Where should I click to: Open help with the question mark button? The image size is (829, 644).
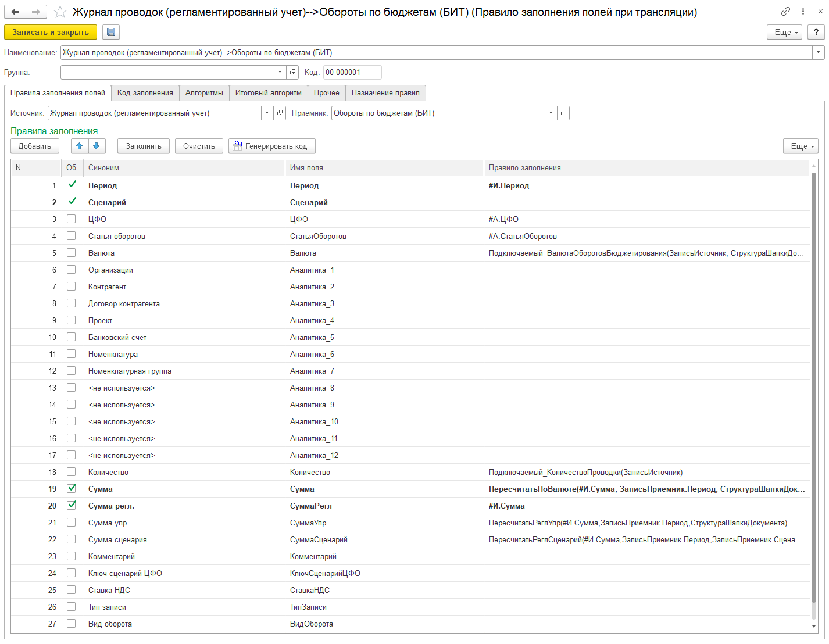pyautogui.click(x=816, y=33)
